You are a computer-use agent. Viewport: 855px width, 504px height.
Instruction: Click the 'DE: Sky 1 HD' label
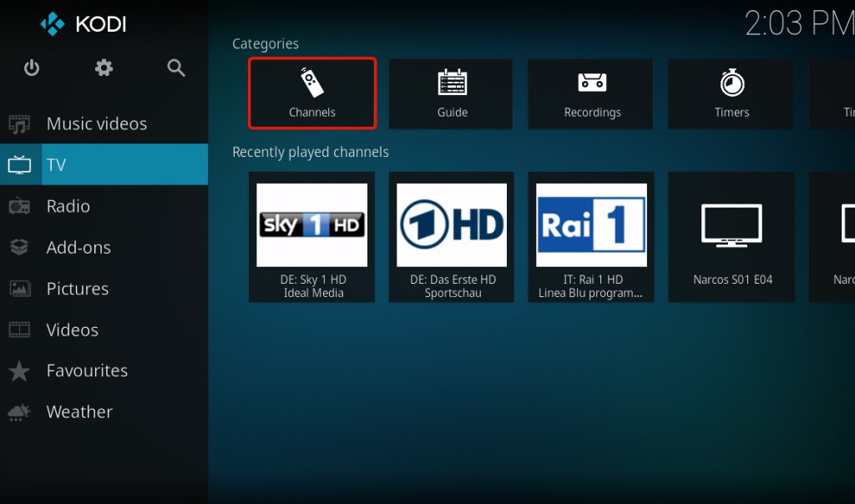(313, 280)
